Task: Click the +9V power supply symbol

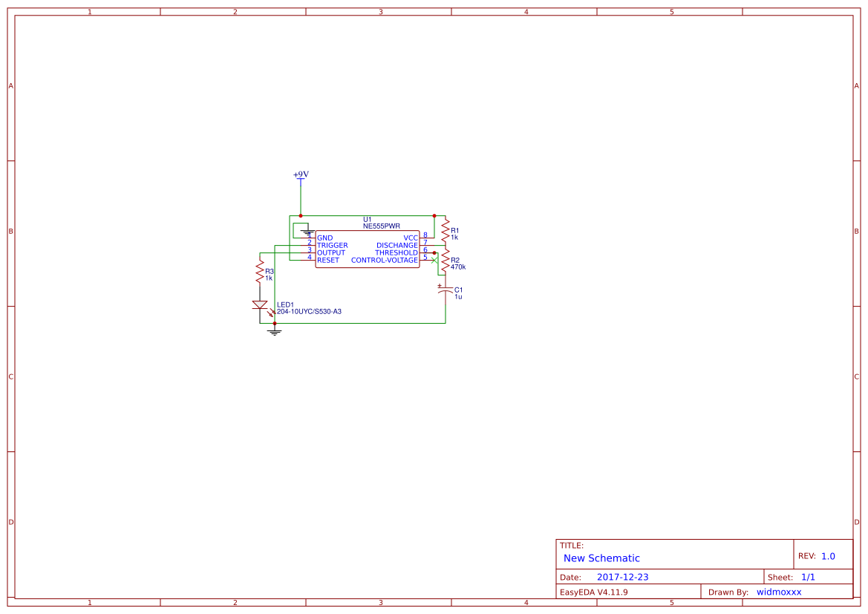Action: 301,178
